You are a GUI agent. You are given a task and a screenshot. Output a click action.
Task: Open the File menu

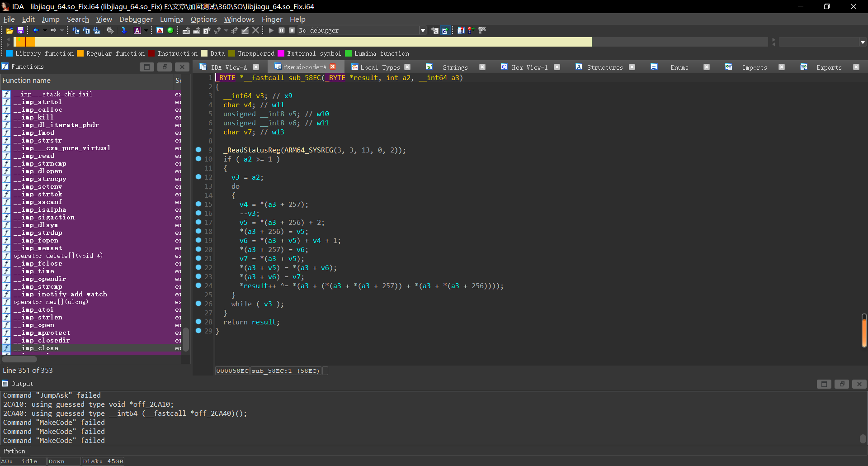coord(9,19)
